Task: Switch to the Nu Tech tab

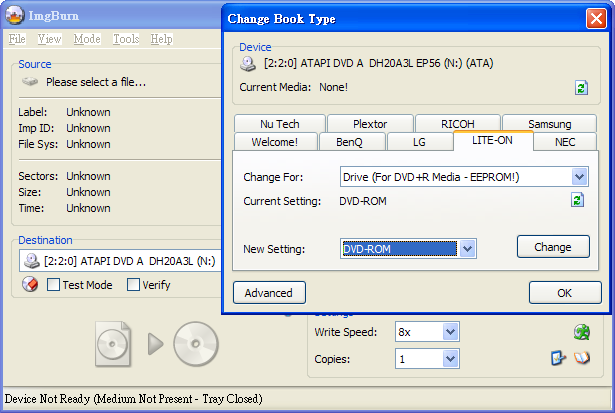Action: [280, 124]
